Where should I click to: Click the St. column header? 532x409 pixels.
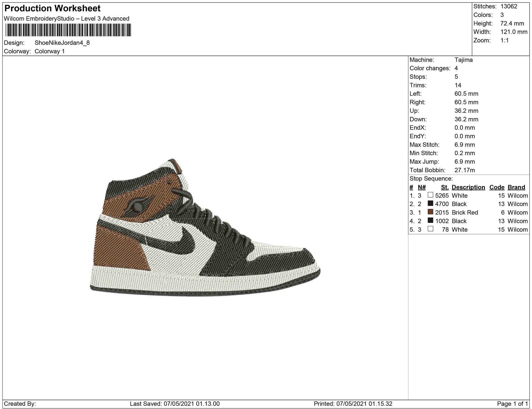point(445,187)
